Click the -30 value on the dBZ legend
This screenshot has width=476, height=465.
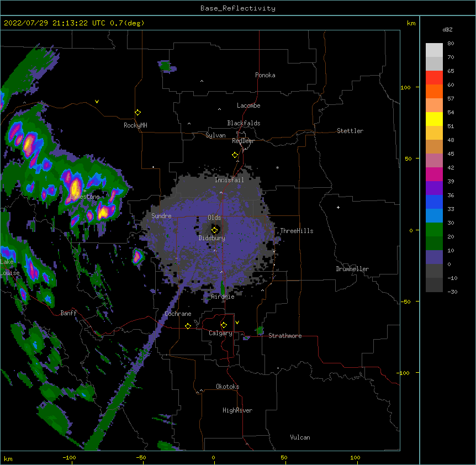tap(452, 292)
